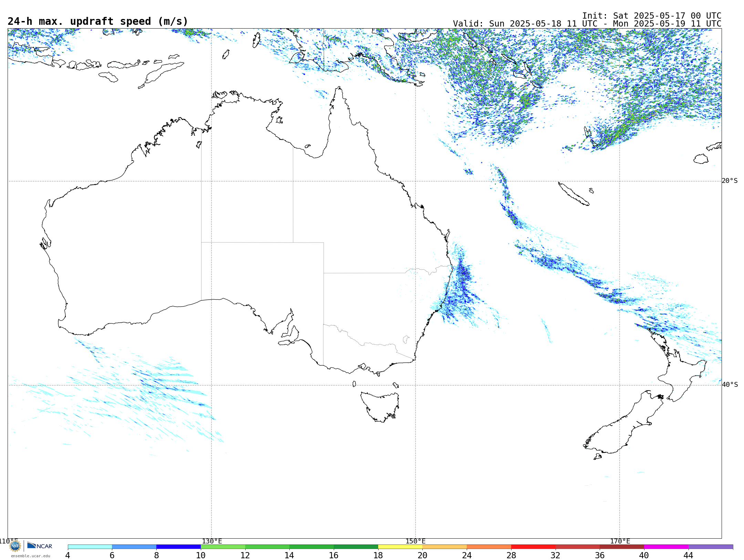Select the purple above-44 m/s swatch
744x560 pixels.
tap(711, 547)
